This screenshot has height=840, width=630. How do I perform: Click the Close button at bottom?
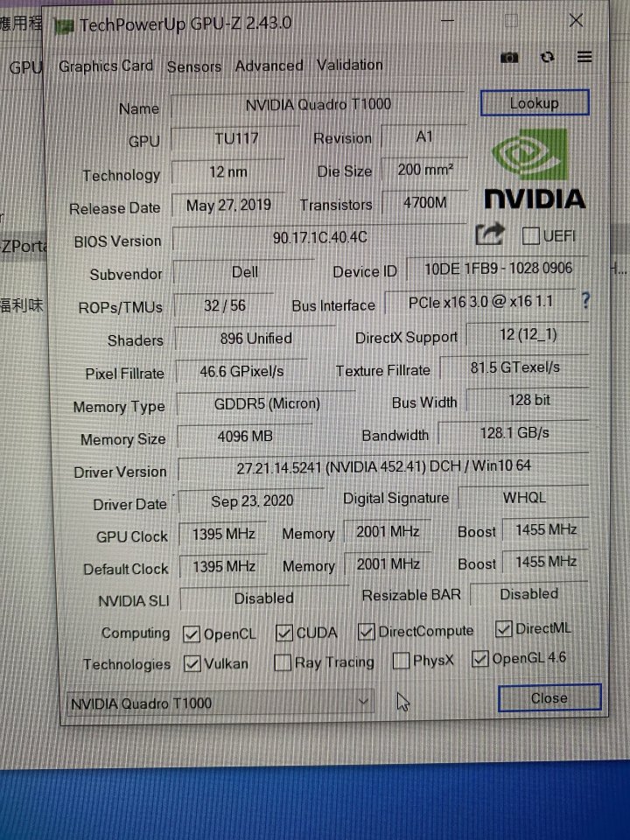click(x=549, y=697)
